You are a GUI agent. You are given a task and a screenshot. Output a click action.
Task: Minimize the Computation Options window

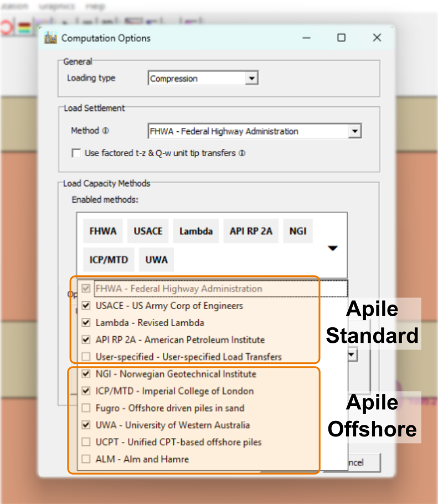(307, 38)
